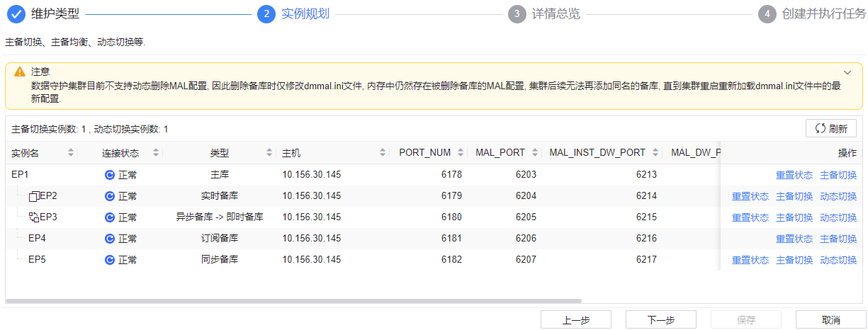Image resolution: width=868 pixels, height=330 pixels.
Task: Click the 上一步 button
Action: click(x=575, y=319)
